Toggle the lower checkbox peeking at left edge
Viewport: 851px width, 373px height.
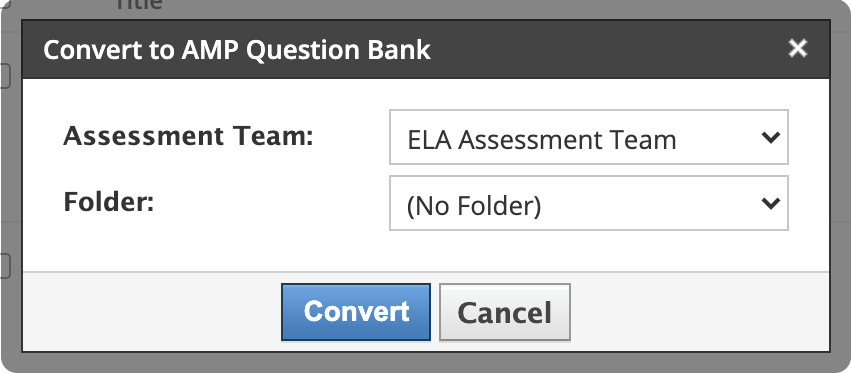(x=4, y=266)
